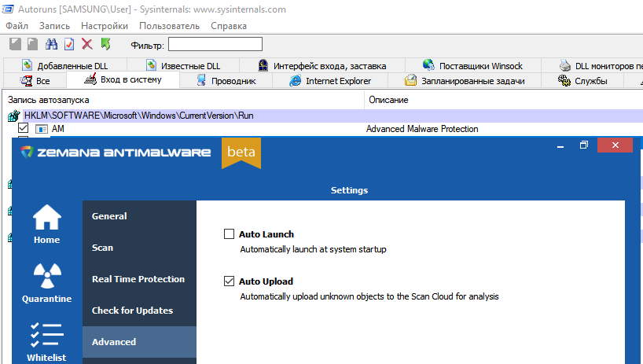This screenshot has width=643, height=364.
Task: Switch to the Службы tab
Action: click(582, 81)
